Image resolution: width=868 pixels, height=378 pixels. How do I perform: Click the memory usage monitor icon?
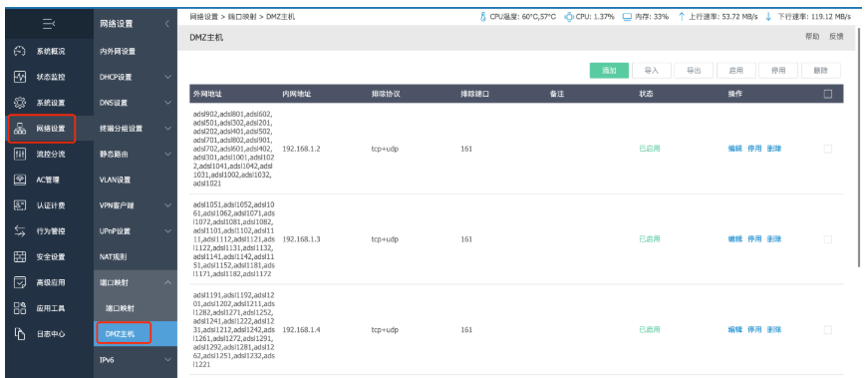tap(627, 17)
